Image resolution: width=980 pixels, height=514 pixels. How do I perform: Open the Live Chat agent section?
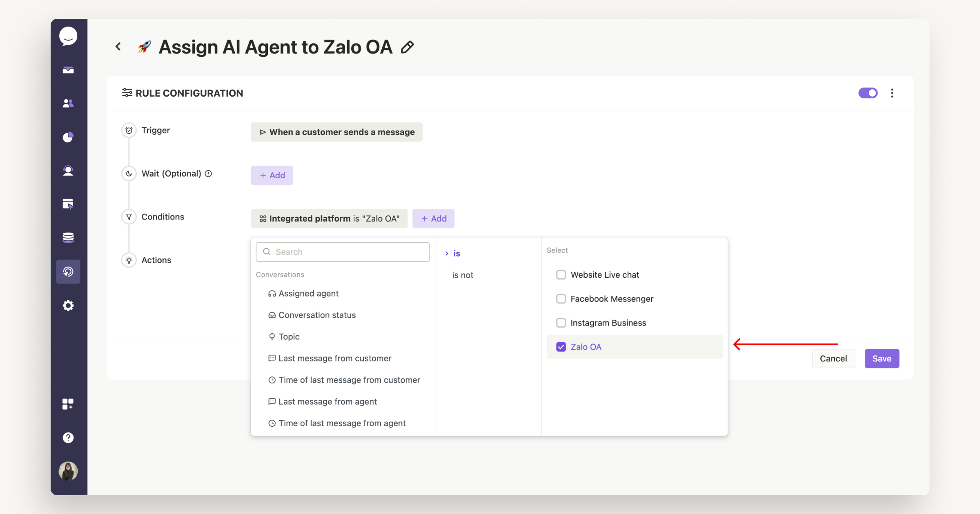[x=68, y=170]
